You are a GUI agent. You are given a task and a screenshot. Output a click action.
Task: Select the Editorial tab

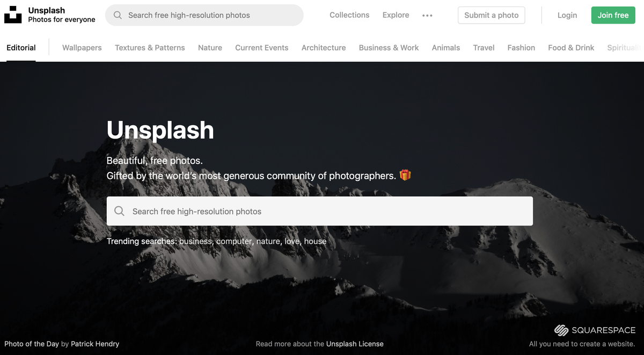(x=21, y=47)
